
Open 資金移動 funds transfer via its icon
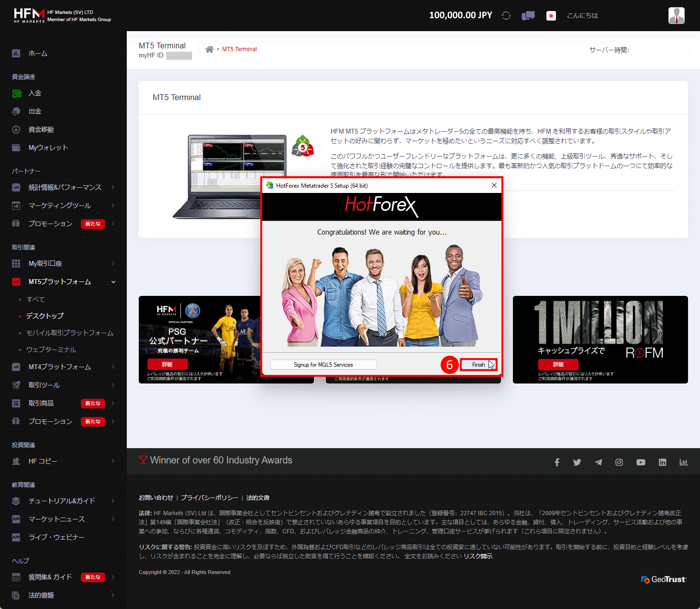click(x=16, y=129)
